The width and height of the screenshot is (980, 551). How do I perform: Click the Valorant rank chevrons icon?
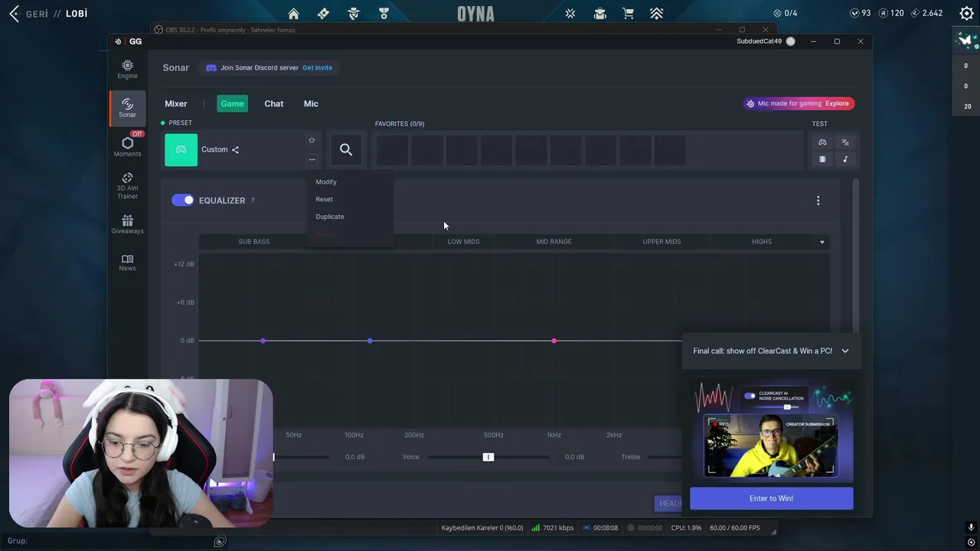coord(656,13)
